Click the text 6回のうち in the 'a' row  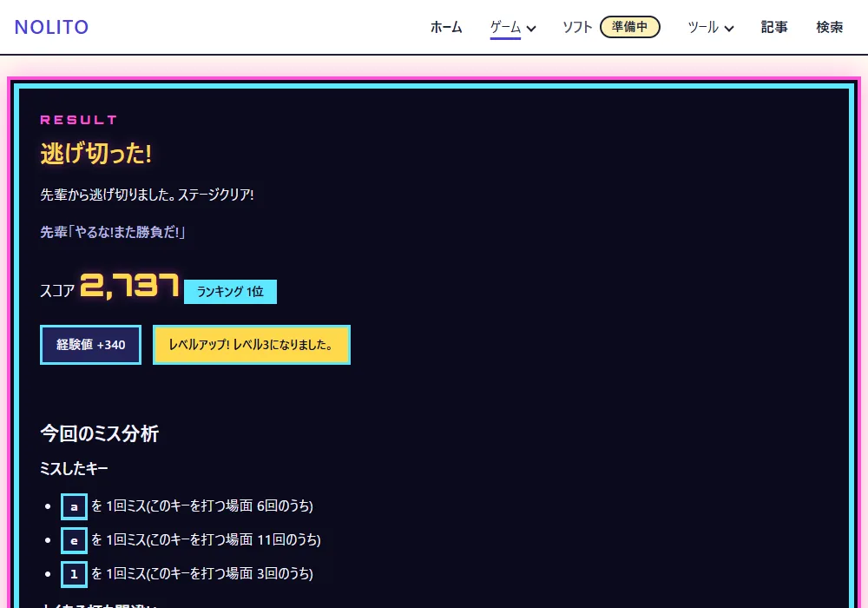tap(282, 506)
